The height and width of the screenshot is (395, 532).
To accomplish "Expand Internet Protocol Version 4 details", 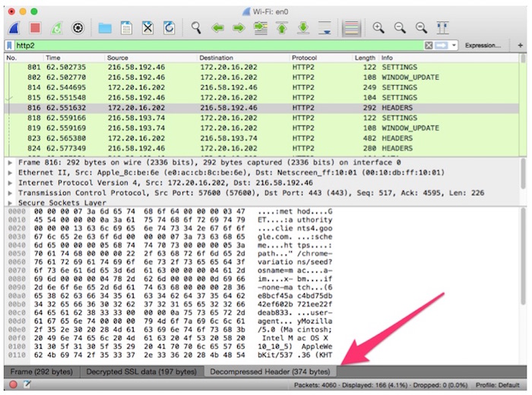I will coord(10,183).
